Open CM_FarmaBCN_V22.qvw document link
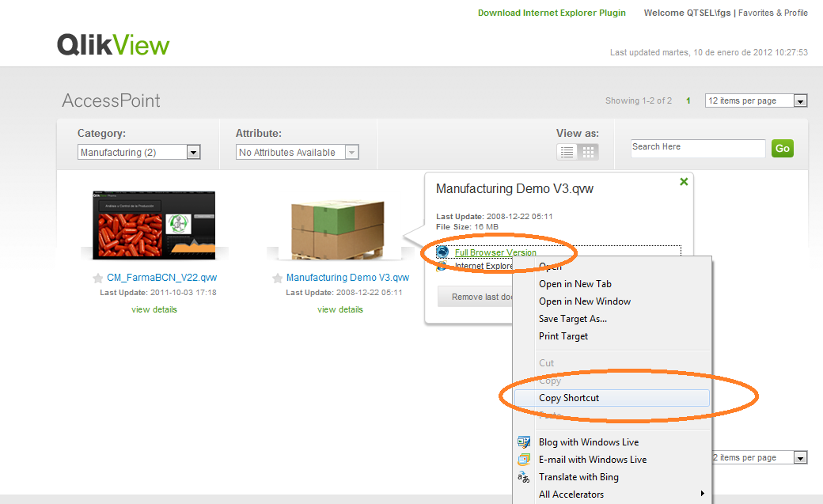 tap(161, 277)
